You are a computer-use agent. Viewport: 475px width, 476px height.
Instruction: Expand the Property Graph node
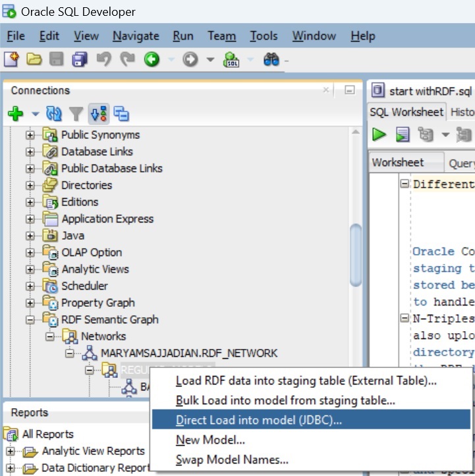click(x=30, y=303)
